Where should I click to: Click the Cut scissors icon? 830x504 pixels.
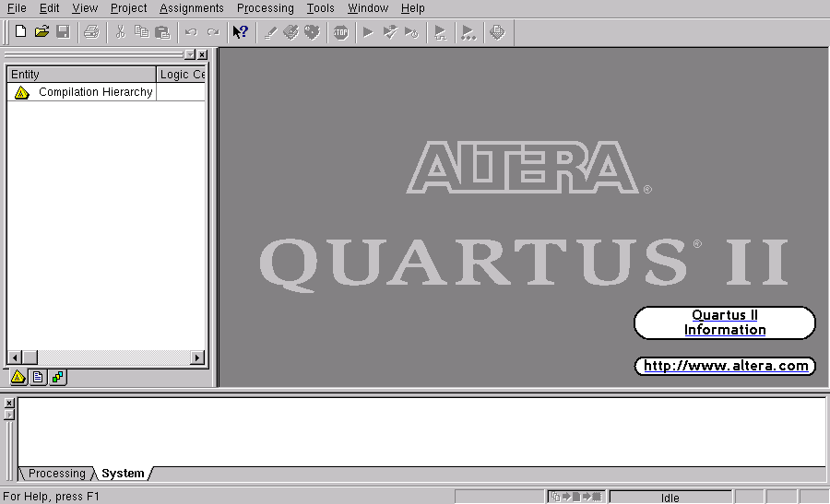click(120, 32)
